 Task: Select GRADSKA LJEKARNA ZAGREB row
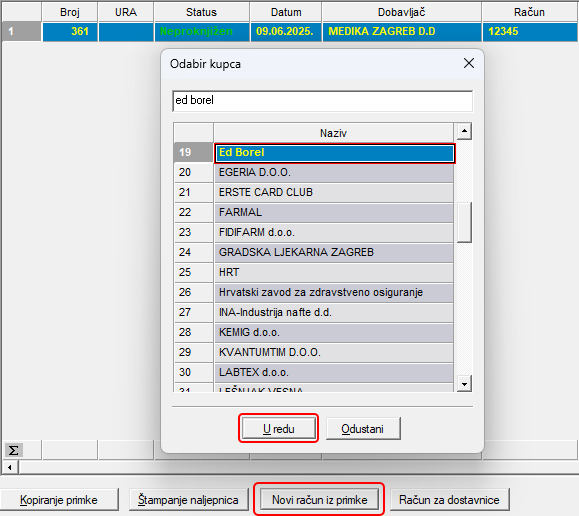(x=333, y=252)
